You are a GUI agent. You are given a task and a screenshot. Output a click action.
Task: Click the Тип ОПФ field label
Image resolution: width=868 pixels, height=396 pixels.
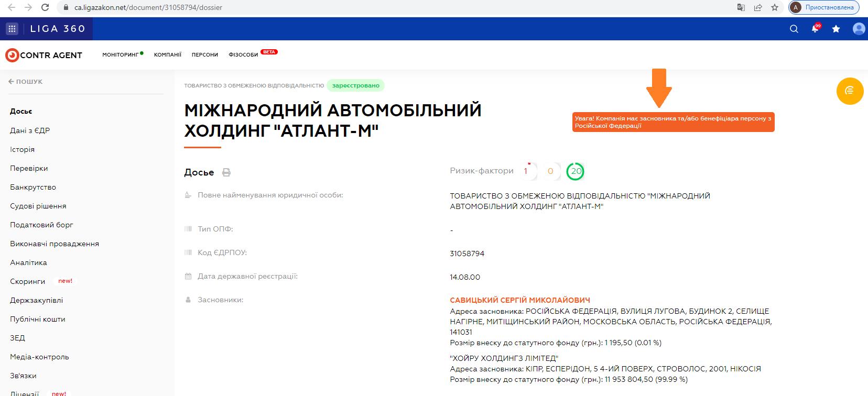click(215, 229)
